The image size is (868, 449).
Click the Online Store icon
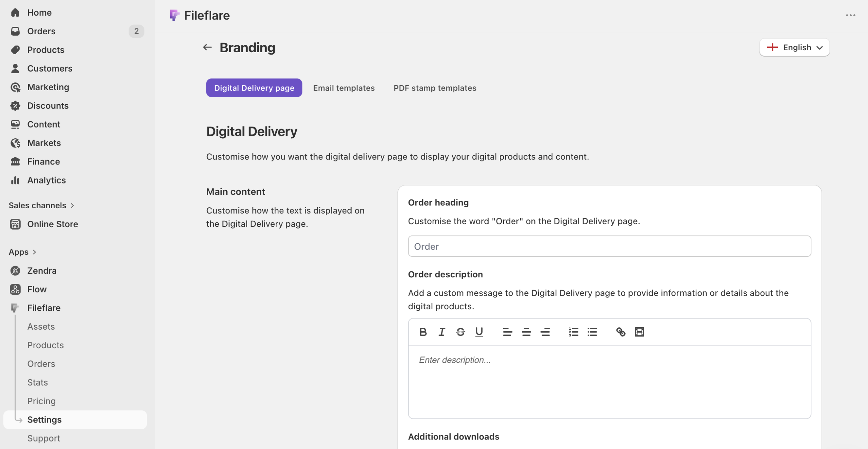coord(15,224)
